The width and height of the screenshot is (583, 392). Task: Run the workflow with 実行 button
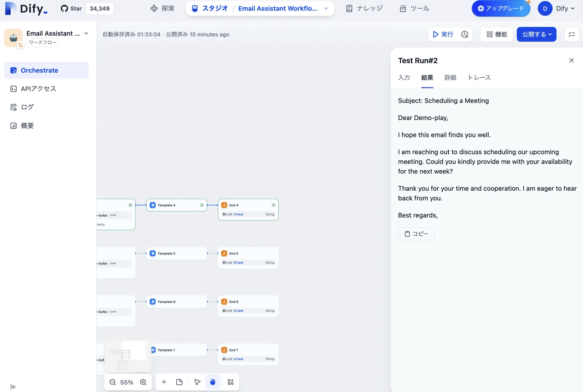(443, 34)
